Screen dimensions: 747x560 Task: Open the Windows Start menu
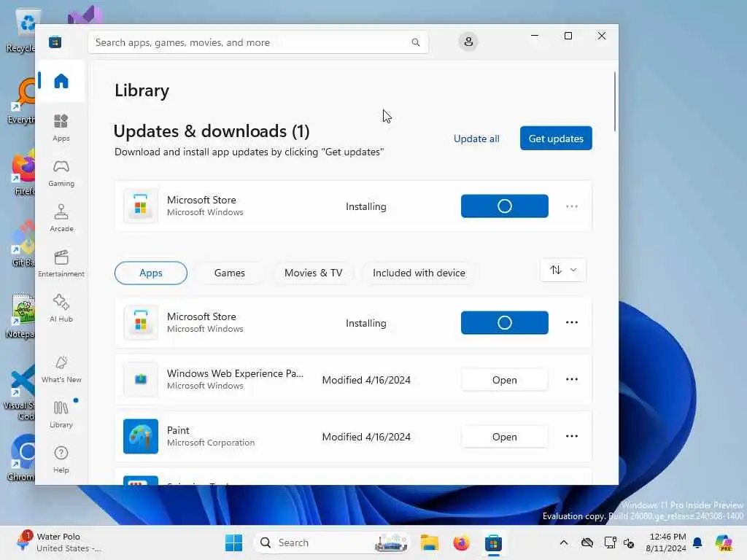233,542
